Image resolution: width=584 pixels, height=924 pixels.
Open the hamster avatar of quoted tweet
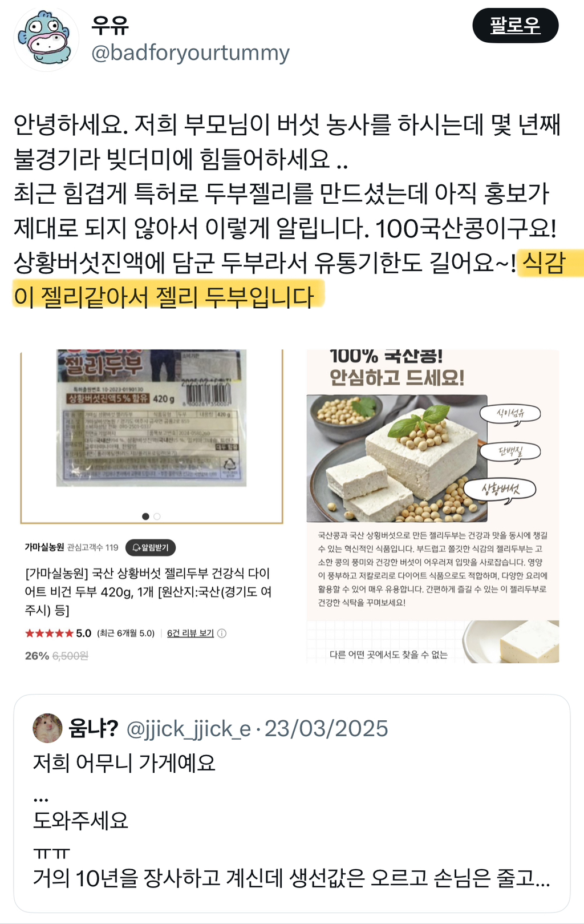(x=48, y=728)
